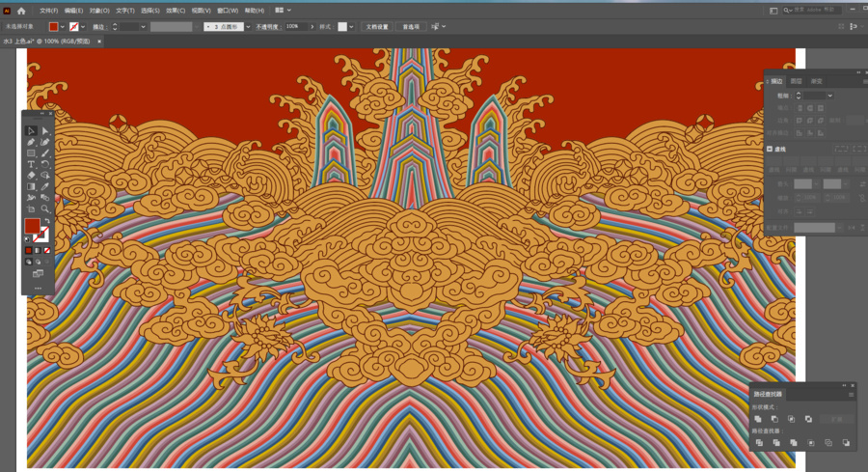Click the opacity 100% input field

tap(296, 27)
